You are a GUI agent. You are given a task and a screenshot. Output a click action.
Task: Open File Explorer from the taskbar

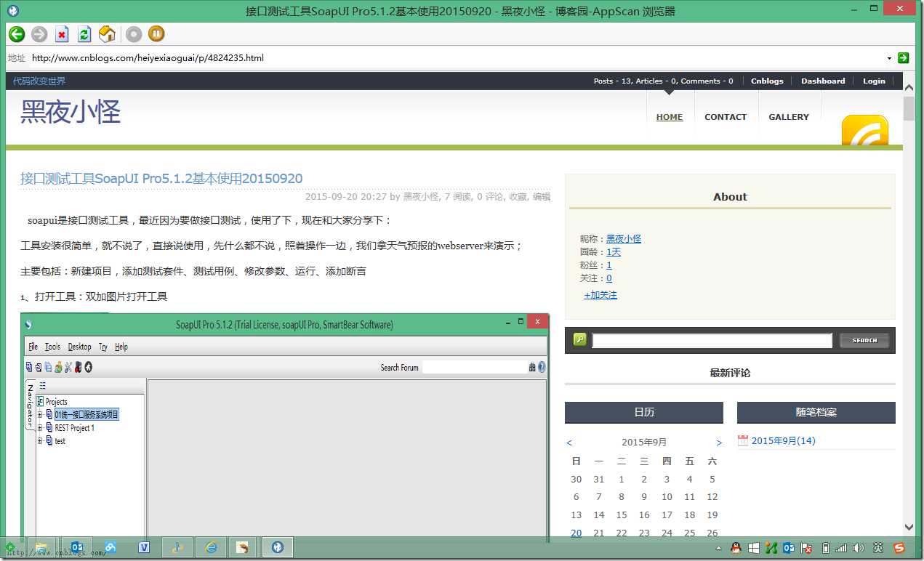click(41, 547)
